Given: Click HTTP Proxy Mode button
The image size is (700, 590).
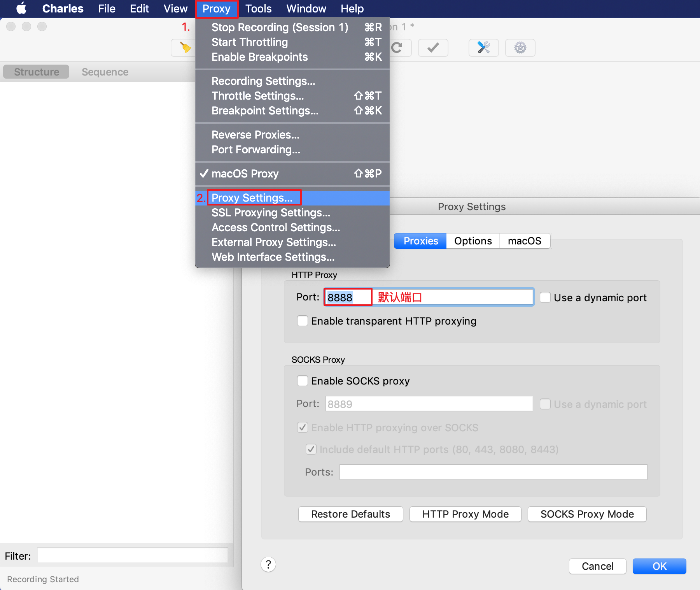Looking at the screenshot, I should (x=465, y=514).
